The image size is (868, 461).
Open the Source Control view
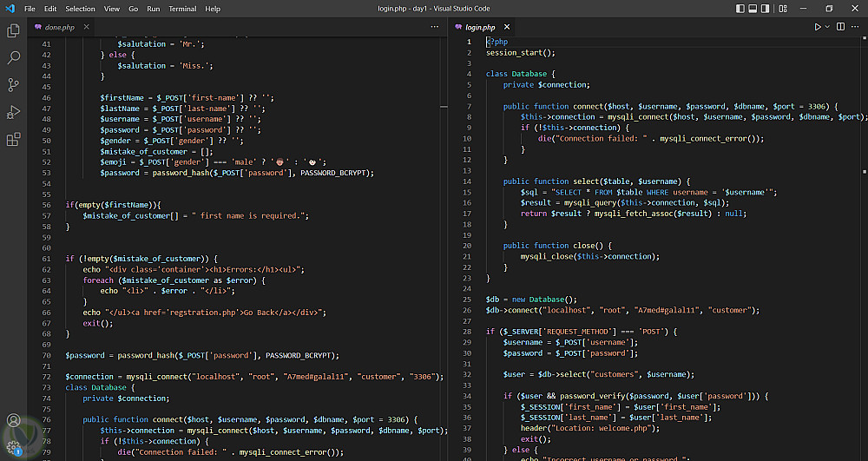(13, 85)
